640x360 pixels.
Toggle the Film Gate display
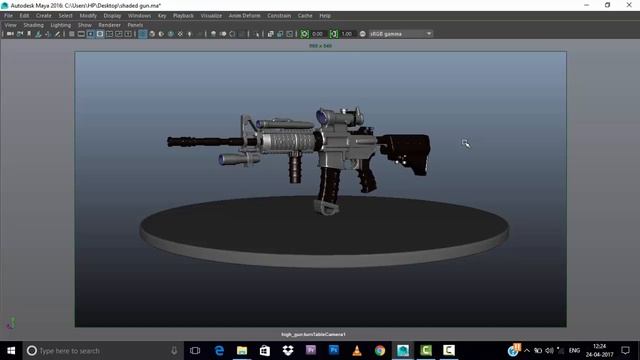[81, 34]
